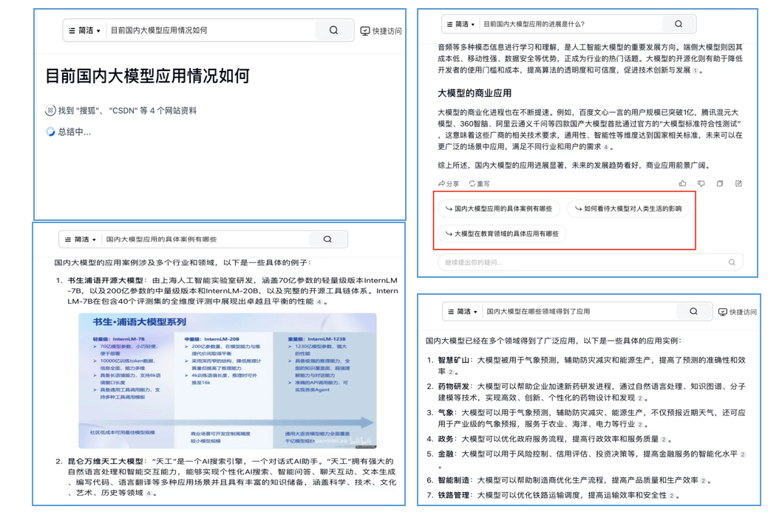The width and height of the screenshot is (779, 532).
Task: Click magnifier icon beside 国内大模型在哪些领域得到了应用
Action: [693, 312]
